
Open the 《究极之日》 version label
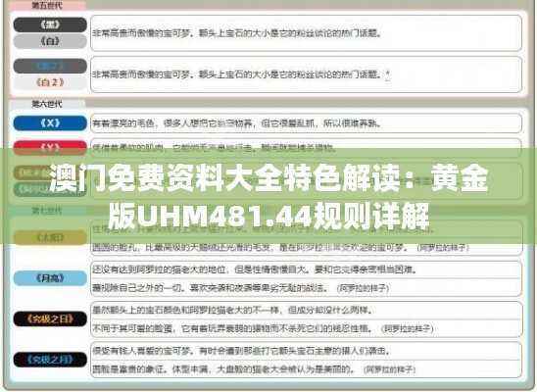tap(50, 319)
